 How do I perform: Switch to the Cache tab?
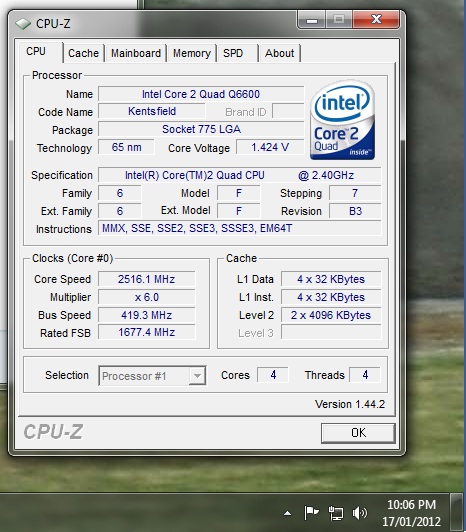(83, 53)
